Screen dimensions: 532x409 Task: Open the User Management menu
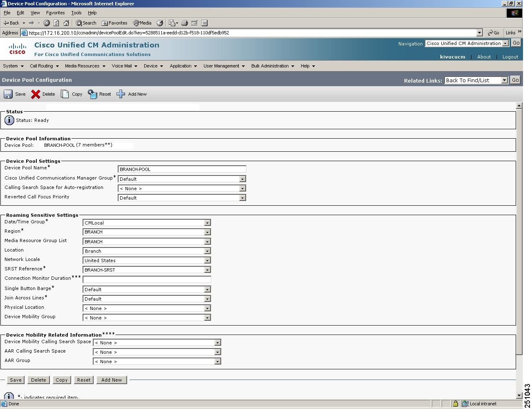point(224,66)
